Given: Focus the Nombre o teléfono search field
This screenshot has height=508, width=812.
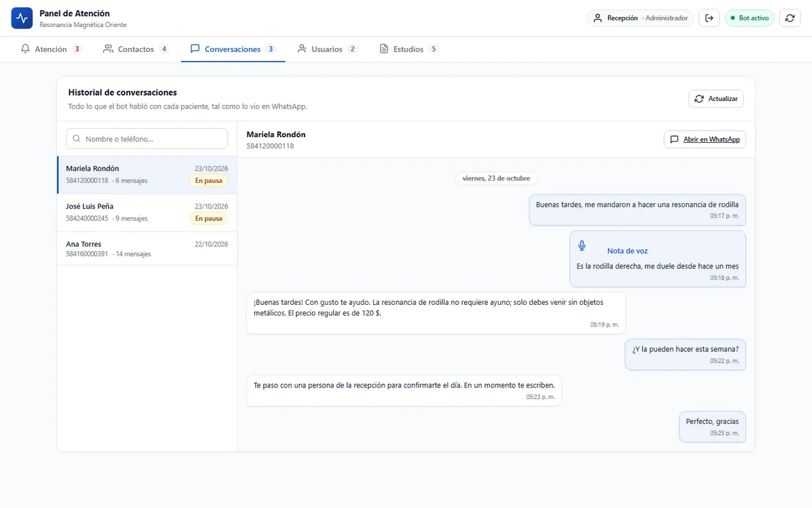Looking at the screenshot, I should [x=147, y=139].
